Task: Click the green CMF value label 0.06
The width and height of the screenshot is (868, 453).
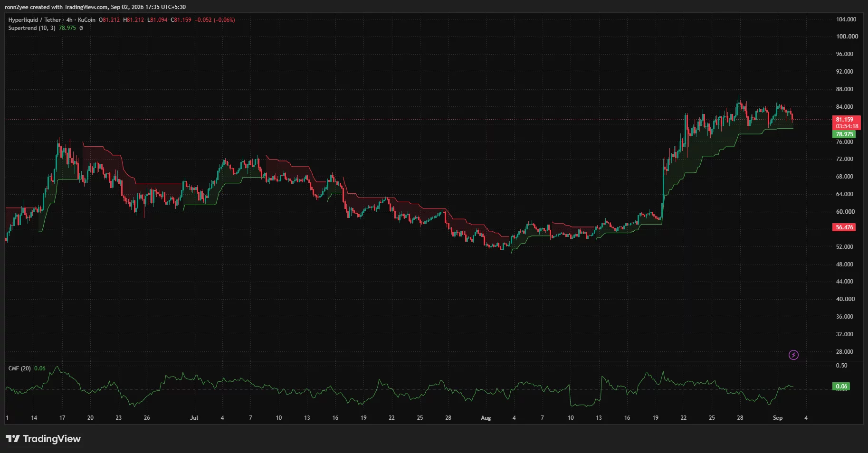Action: [x=841, y=387]
